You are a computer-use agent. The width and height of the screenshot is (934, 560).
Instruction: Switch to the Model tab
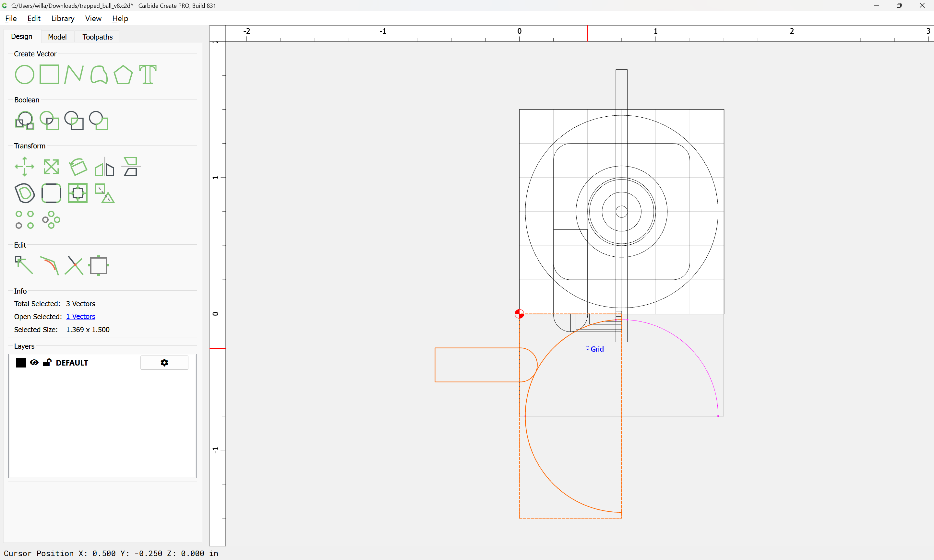[57, 37]
